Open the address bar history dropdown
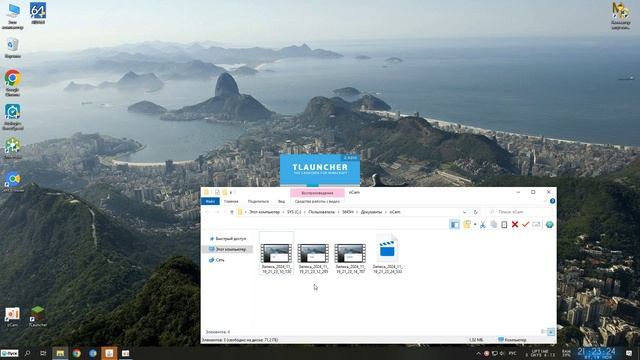Viewport: 640px width, 360px height. (x=464, y=212)
